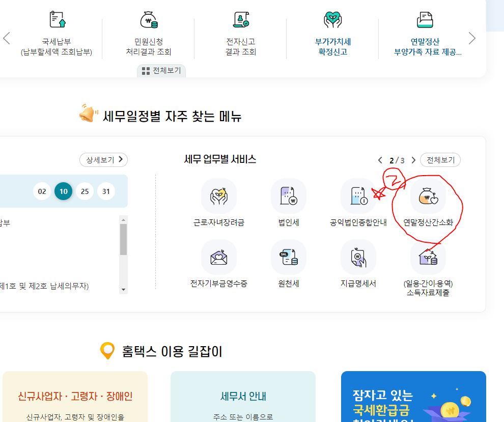Click 전체보기 button beside the page counter

pos(440,160)
